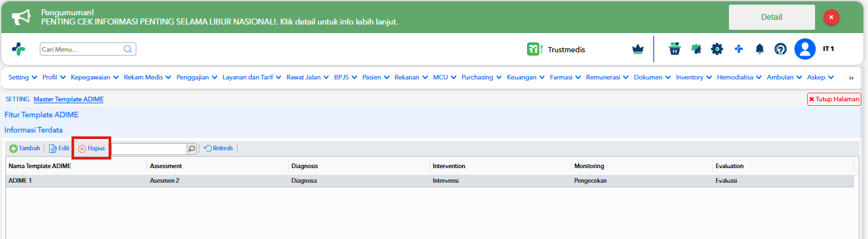
Task: Open the Rekanan menu
Action: [x=411, y=77]
